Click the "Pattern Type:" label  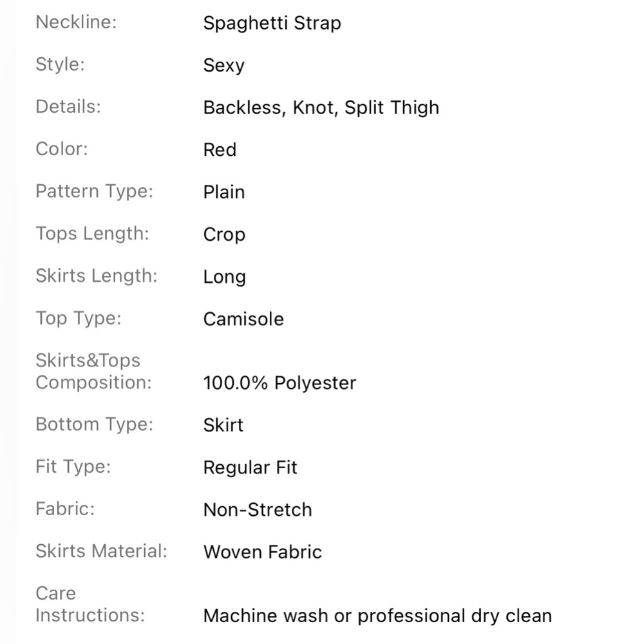tap(95, 191)
